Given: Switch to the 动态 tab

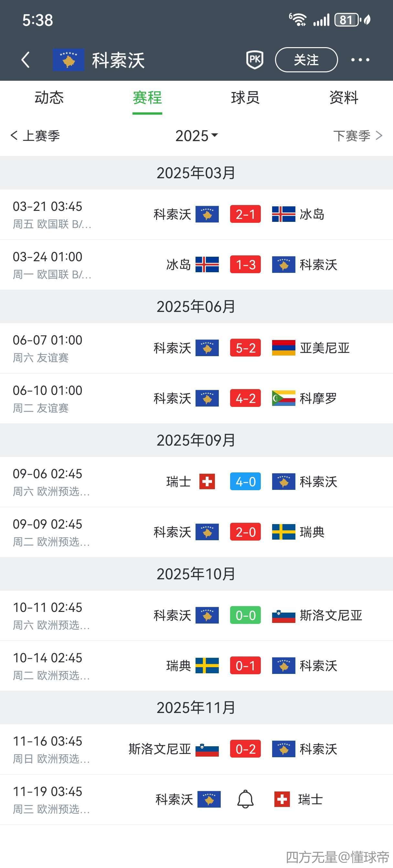Looking at the screenshot, I should [x=49, y=98].
